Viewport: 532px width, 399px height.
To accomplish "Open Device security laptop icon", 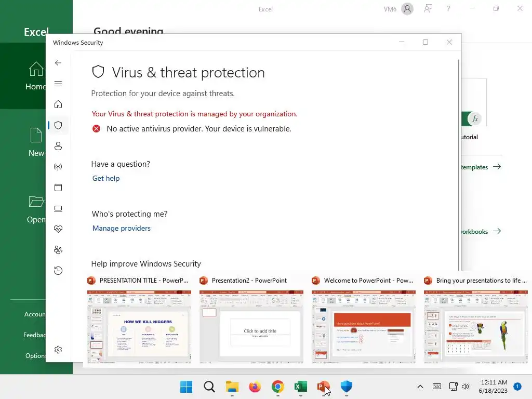I will (58, 208).
